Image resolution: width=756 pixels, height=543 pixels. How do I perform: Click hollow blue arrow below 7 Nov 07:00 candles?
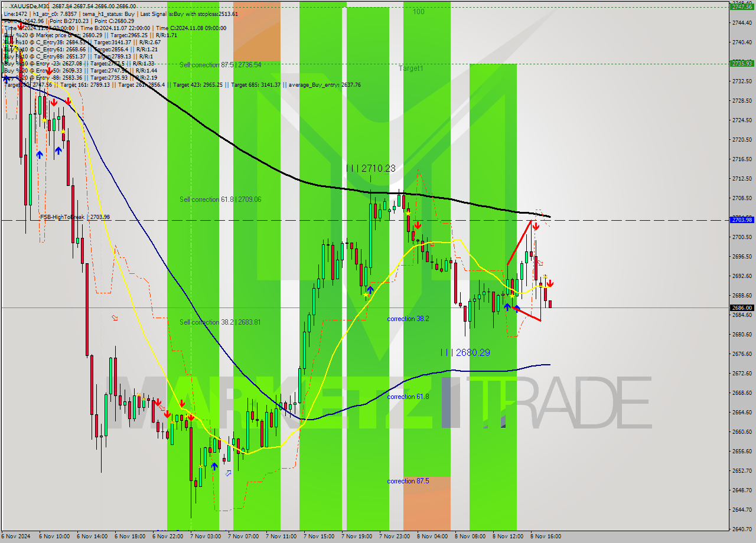[x=229, y=473]
